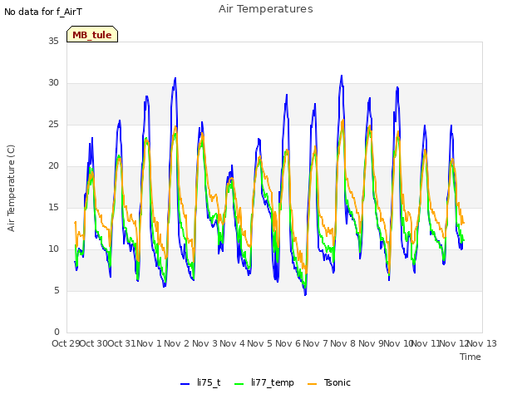Screen dimensions: 532x399
Task: Click the Time axis label
Action: click(x=470, y=357)
